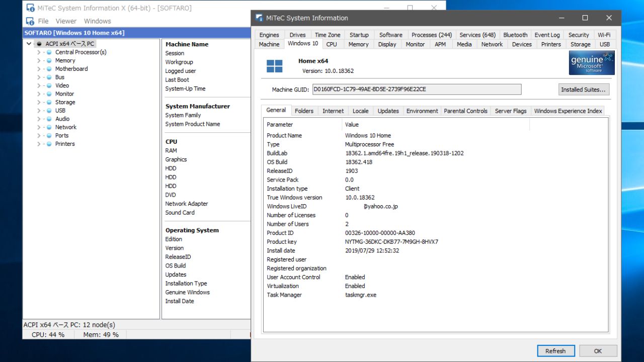Expand the Memory tree node
The image size is (644, 362).
(x=39, y=60)
